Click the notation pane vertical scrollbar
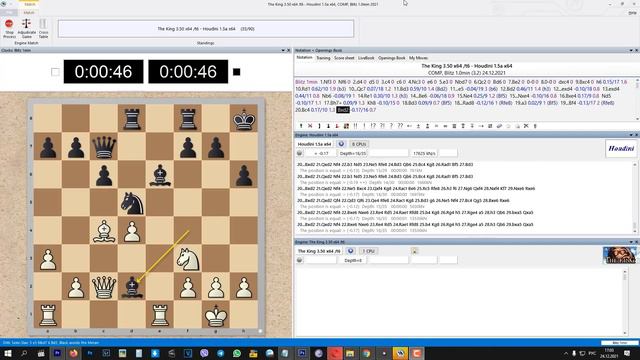 click(637, 99)
